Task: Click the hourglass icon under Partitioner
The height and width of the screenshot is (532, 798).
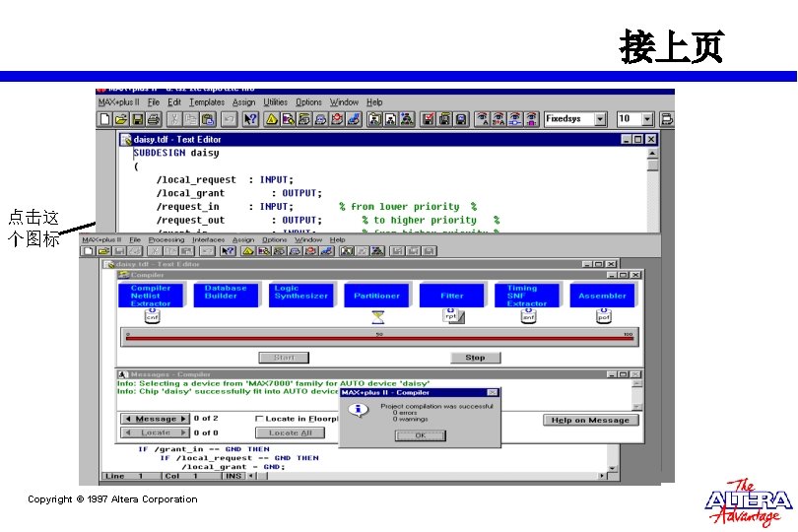Action: click(x=377, y=317)
